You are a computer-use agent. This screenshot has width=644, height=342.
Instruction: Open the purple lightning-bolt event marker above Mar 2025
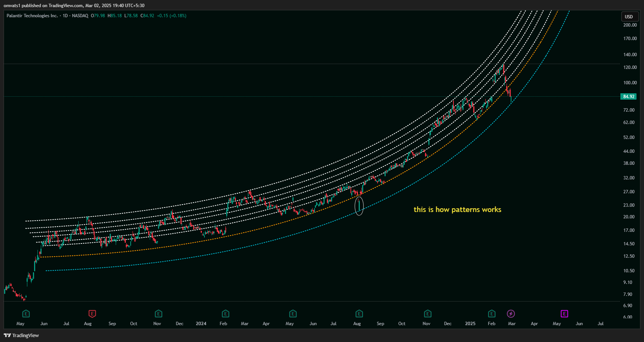511,314
